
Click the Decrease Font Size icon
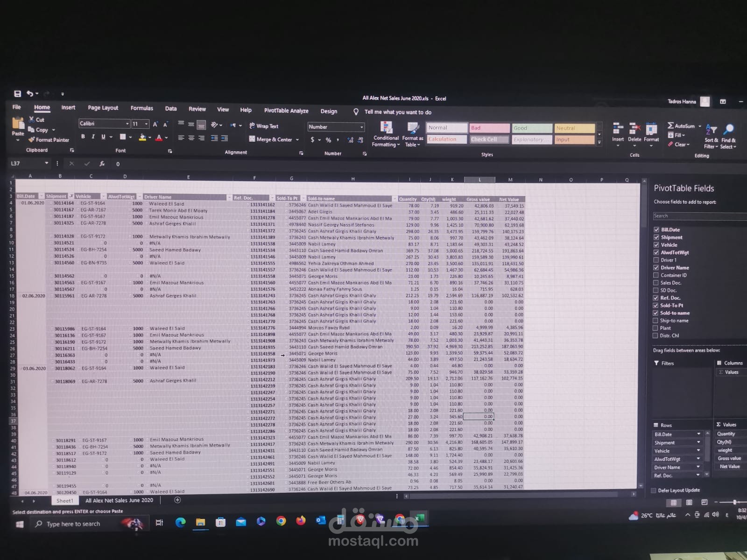[x=165, y=124]
